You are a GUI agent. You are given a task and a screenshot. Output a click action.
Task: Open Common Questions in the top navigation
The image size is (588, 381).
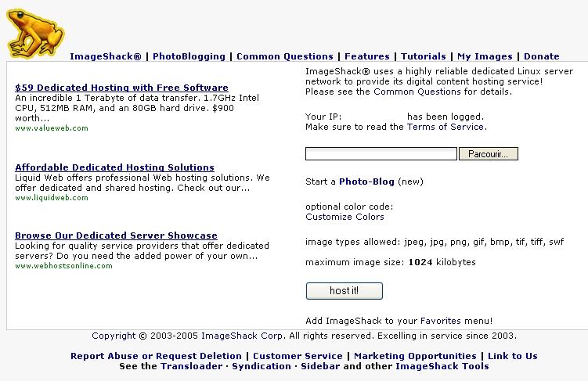[x=285, y=56]
